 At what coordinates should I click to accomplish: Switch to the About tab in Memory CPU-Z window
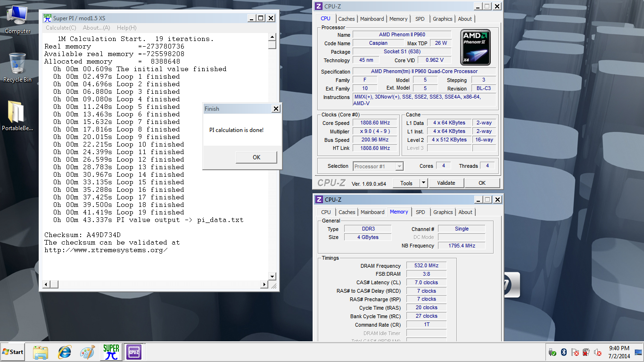(x=465, y=212)
